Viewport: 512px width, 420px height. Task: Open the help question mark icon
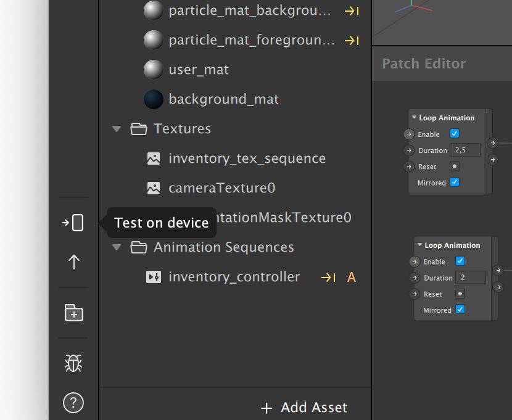point(73,403)
